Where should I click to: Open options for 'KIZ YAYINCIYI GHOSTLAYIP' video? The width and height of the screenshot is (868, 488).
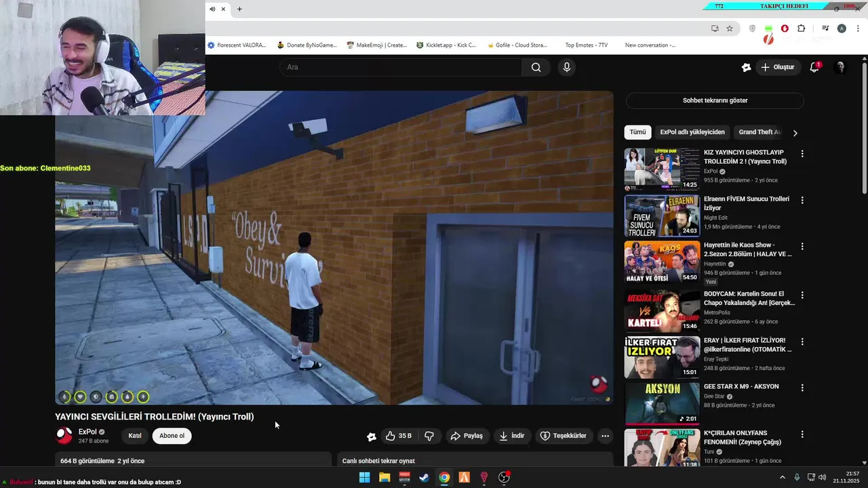coord(802,154)
